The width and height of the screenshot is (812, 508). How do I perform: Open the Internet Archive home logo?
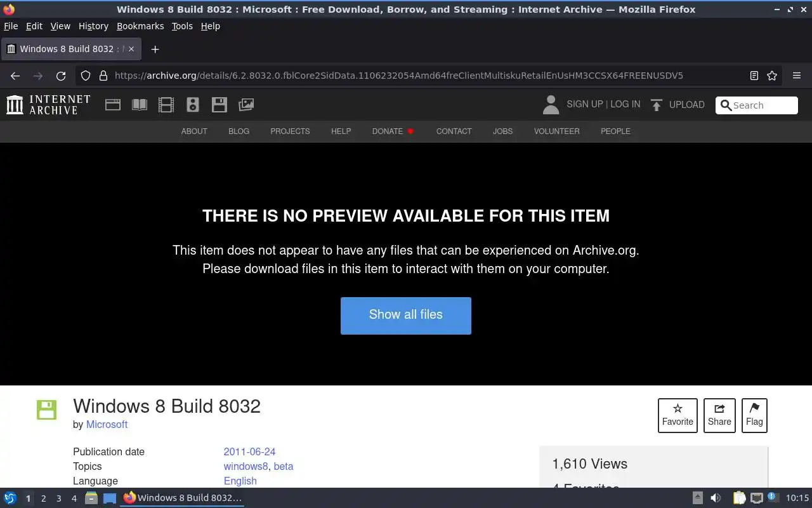[48, 105]
